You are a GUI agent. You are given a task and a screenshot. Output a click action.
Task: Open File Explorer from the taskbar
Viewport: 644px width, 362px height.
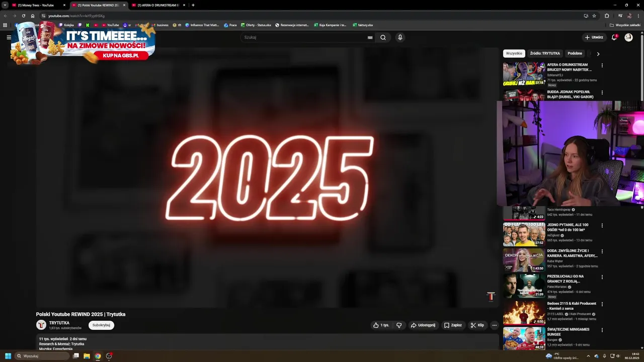(x=87, y=356)
